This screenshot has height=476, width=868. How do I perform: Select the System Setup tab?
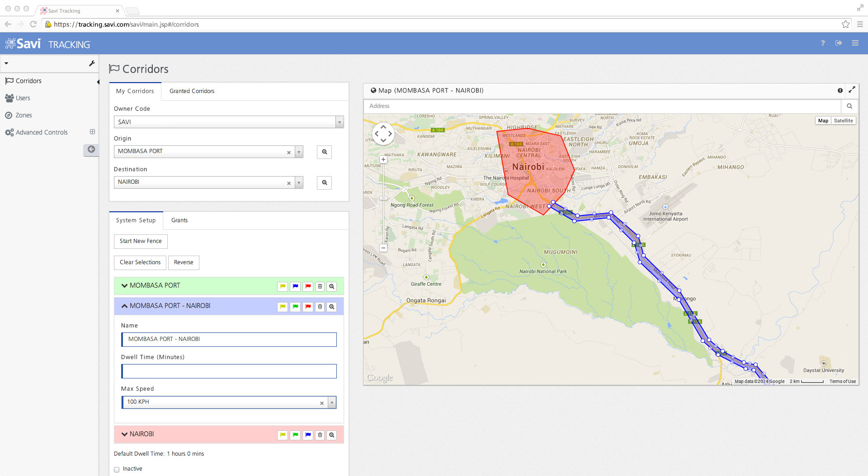136,220
